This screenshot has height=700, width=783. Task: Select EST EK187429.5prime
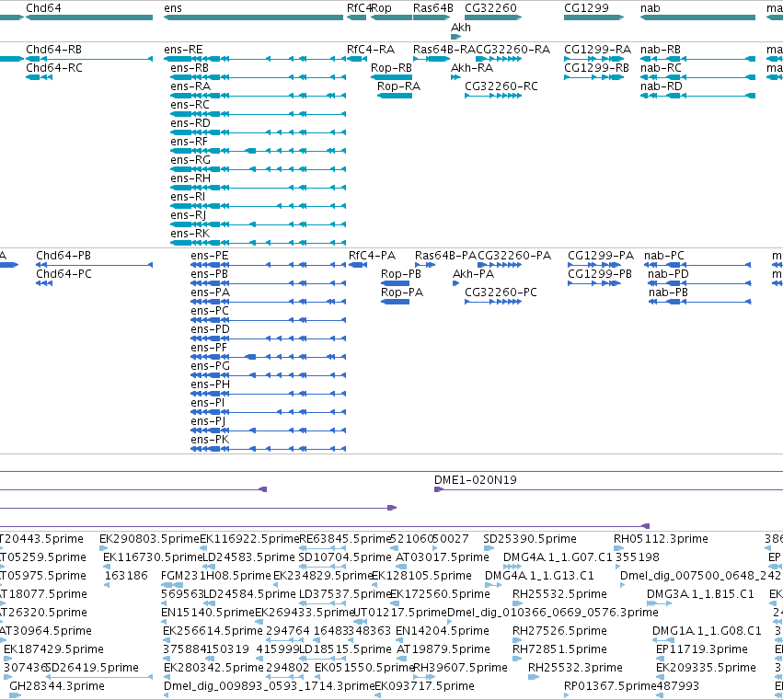pos(54,649)
